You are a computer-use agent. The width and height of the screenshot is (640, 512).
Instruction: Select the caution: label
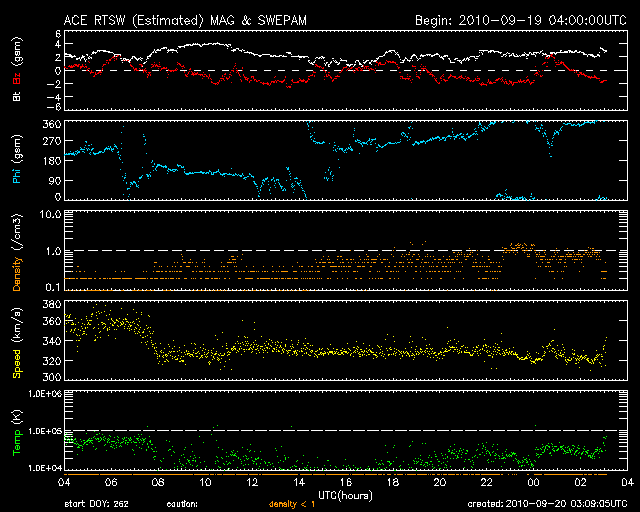[182, 504]
